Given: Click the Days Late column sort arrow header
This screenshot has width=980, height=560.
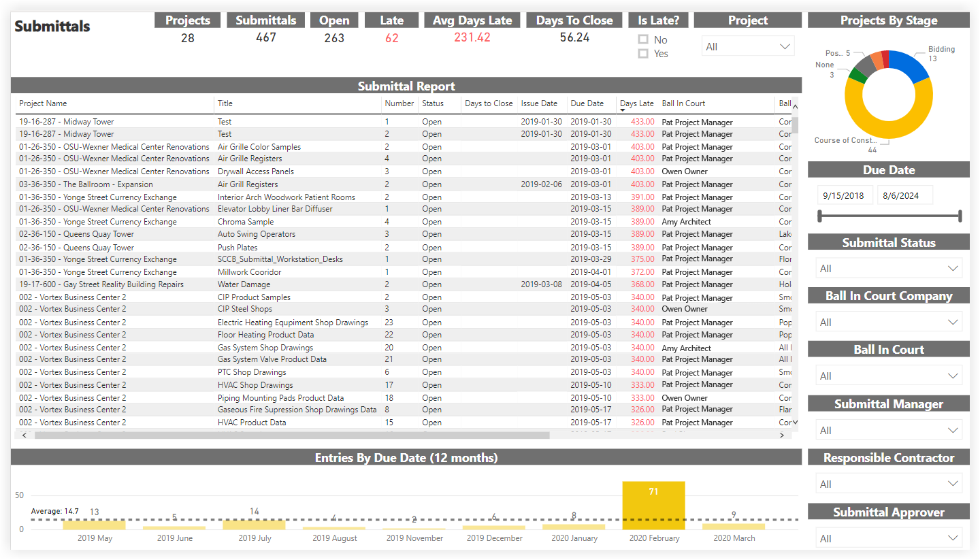Looking at the screenshot, I should point(637,103).
